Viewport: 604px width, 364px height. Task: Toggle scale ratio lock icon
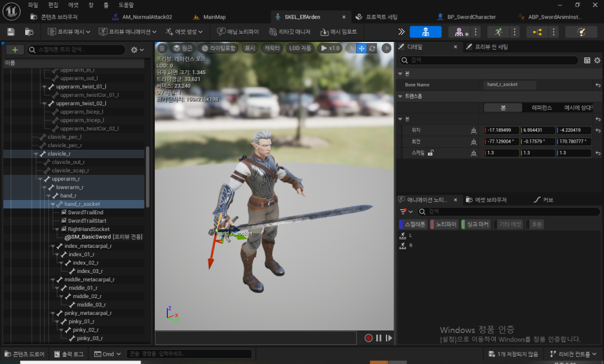point(430,153)
